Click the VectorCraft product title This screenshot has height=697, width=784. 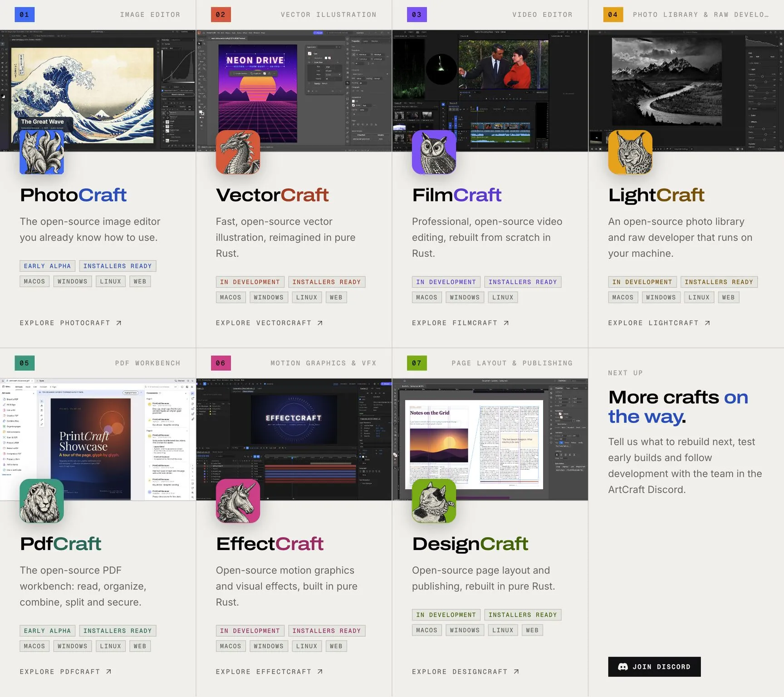tap(272, 195)
